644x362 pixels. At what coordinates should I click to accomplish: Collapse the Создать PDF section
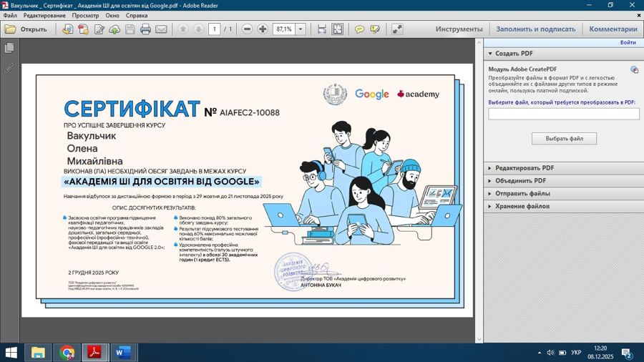coord(490,54)
